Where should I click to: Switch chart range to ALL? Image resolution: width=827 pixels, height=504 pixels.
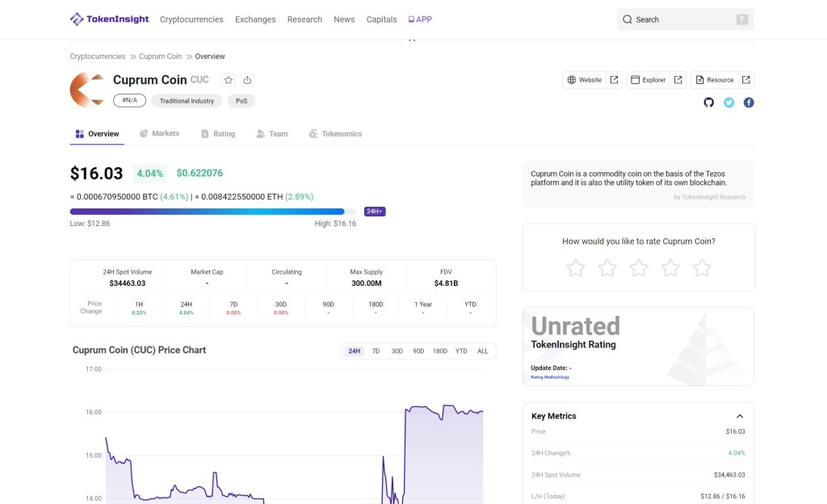click(x=482, y=351)
